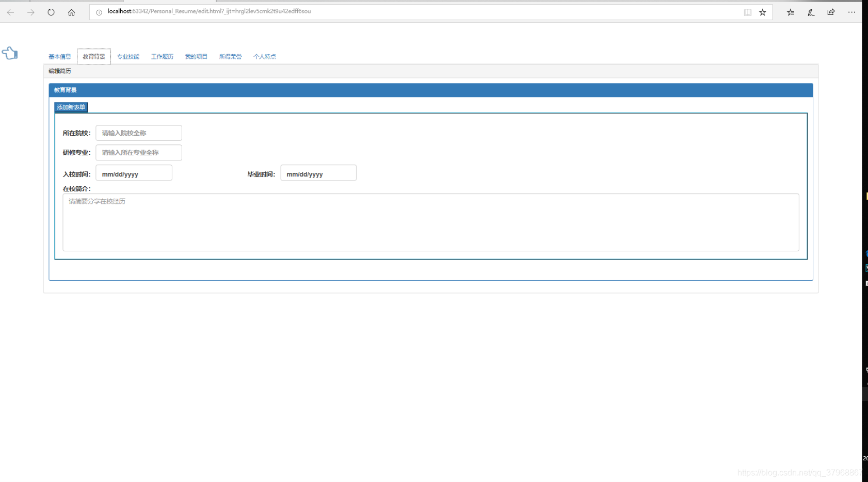
Task: Open reading view icon in address bar
Action: pyautogui.click(x=747, y=12)
